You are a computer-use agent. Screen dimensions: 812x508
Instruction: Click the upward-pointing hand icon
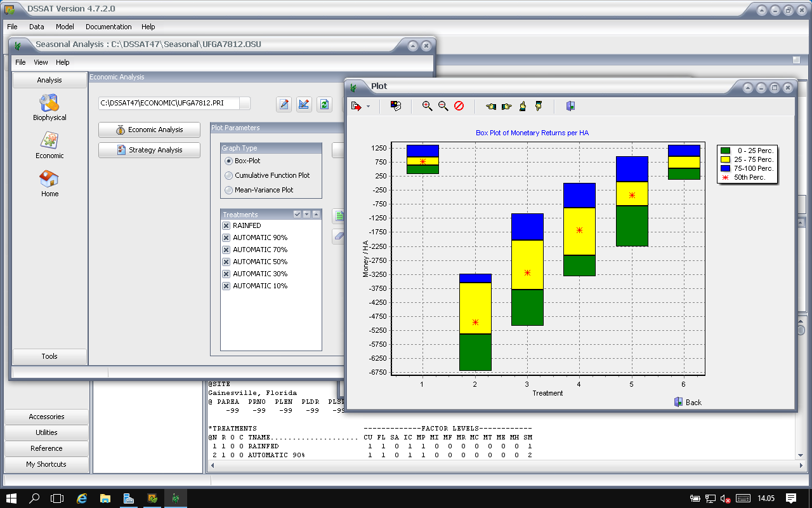522,106
